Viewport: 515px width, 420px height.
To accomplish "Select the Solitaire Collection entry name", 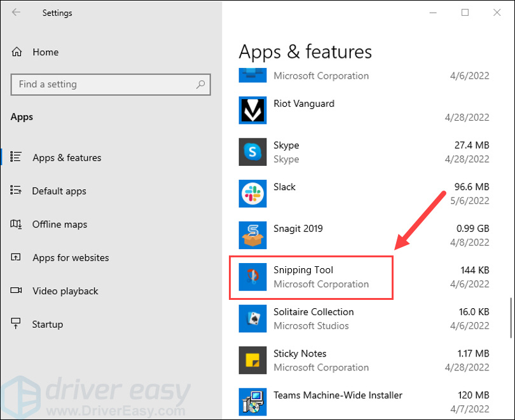I will click(313, 312).
